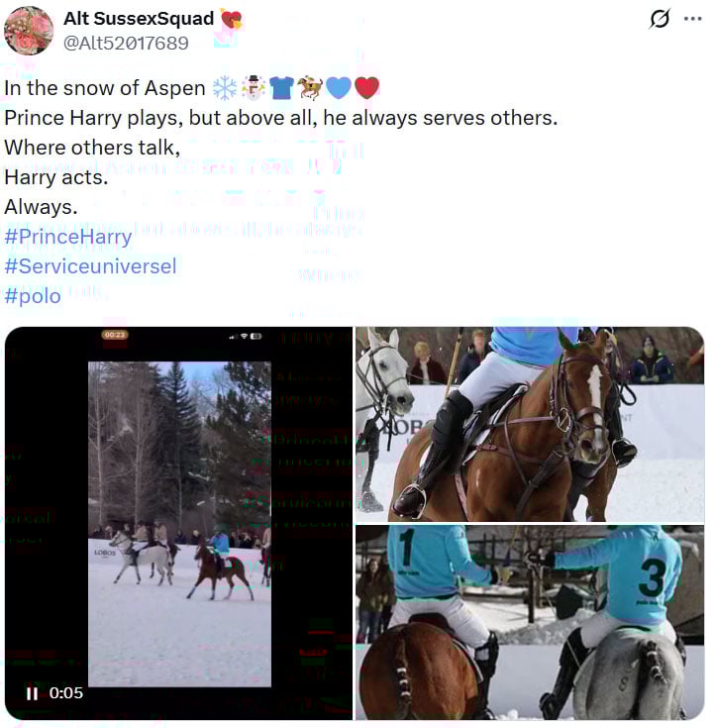Click the snowman emoji in the tweet
This screenshot has width=718, height=728.
coord(254,88)
